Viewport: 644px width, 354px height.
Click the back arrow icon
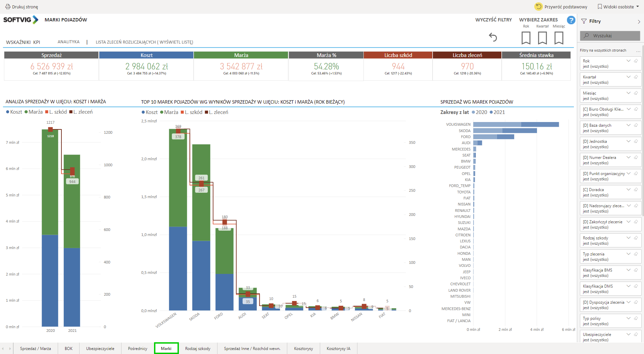click(493, 37)
